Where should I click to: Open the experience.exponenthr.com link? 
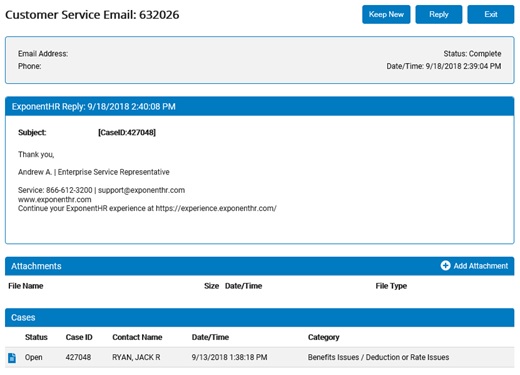pos(216,208)
